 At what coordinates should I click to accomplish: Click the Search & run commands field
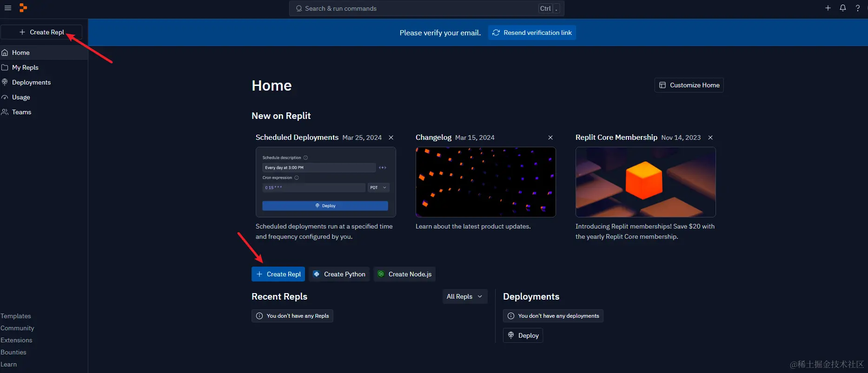(426, 8)
